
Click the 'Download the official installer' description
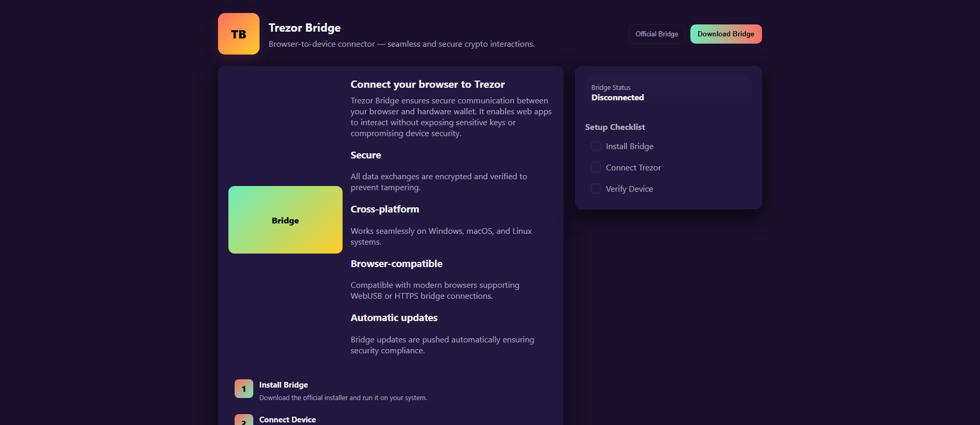coord(343,397)
